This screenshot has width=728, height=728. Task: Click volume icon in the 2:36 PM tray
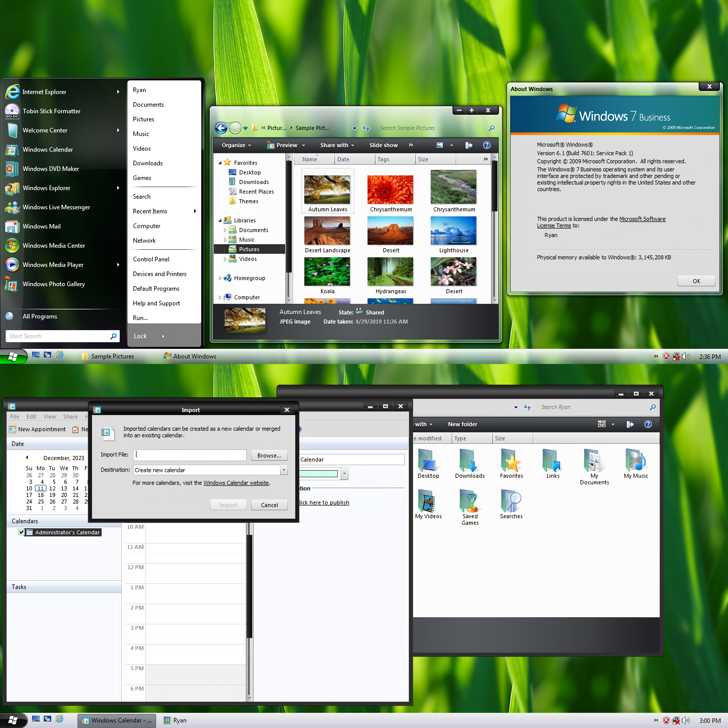point(686,356)
